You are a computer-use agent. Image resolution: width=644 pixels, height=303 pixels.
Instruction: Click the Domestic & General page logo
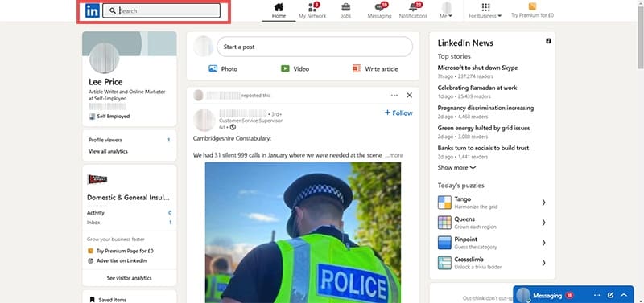point(97,179)
